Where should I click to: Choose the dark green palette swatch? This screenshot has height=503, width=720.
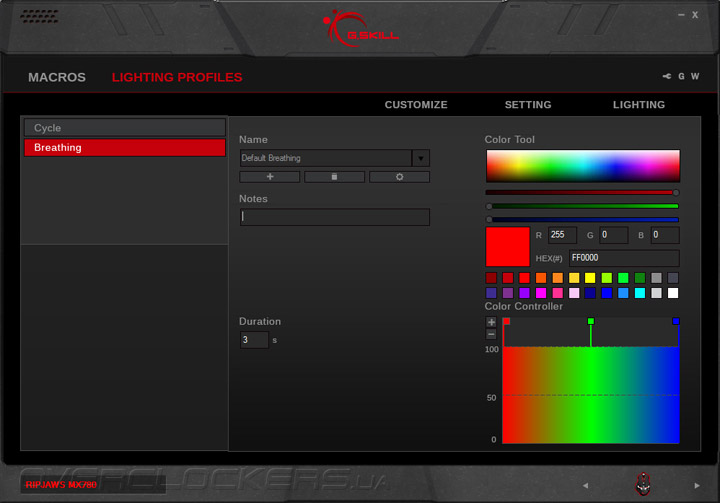pyautogui.click(x=640, y=277)
